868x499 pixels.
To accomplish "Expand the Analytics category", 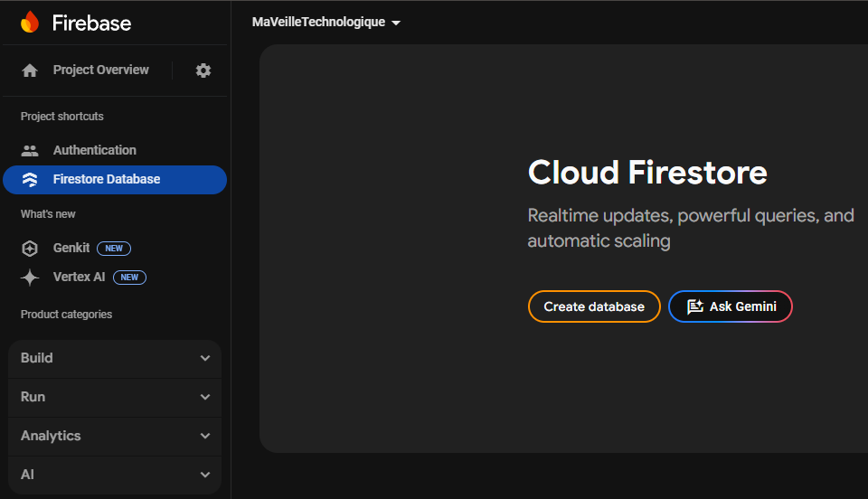I will [115, 436].
